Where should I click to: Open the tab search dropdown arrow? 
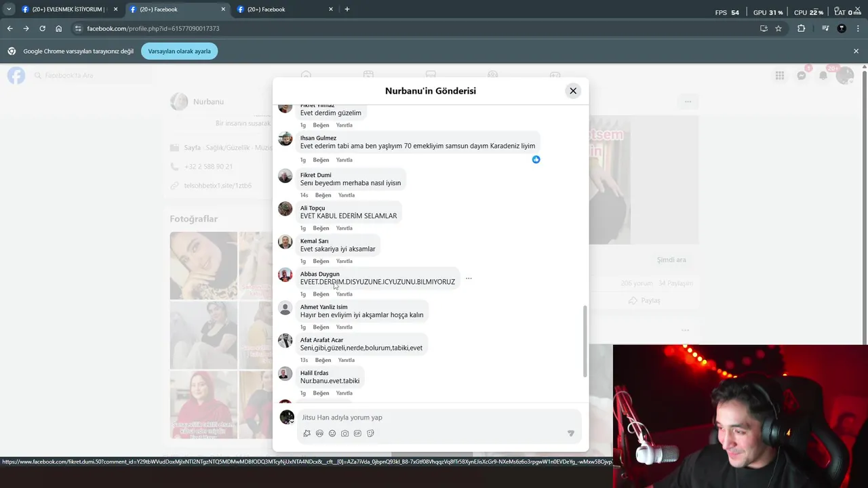pos(9,9)
